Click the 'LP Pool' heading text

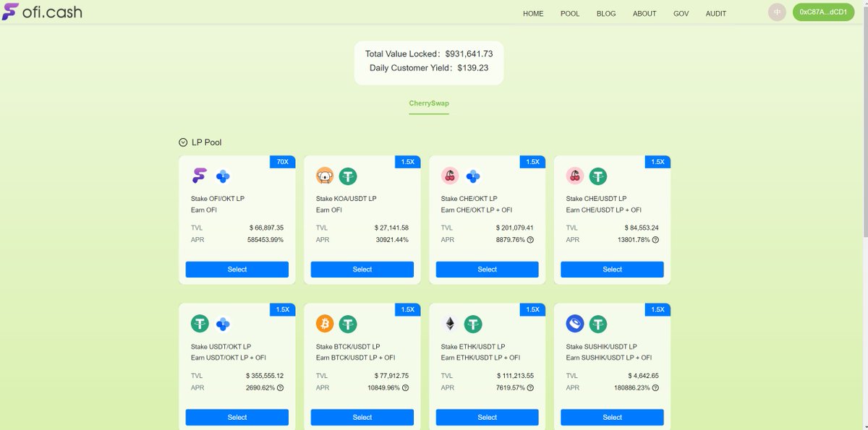[207, 142]
